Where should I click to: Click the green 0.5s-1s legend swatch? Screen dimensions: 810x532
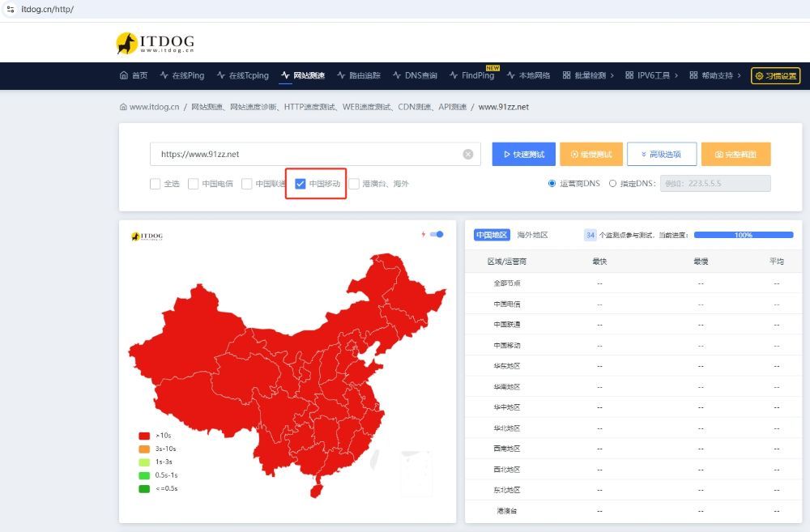(x=144, y=475)
